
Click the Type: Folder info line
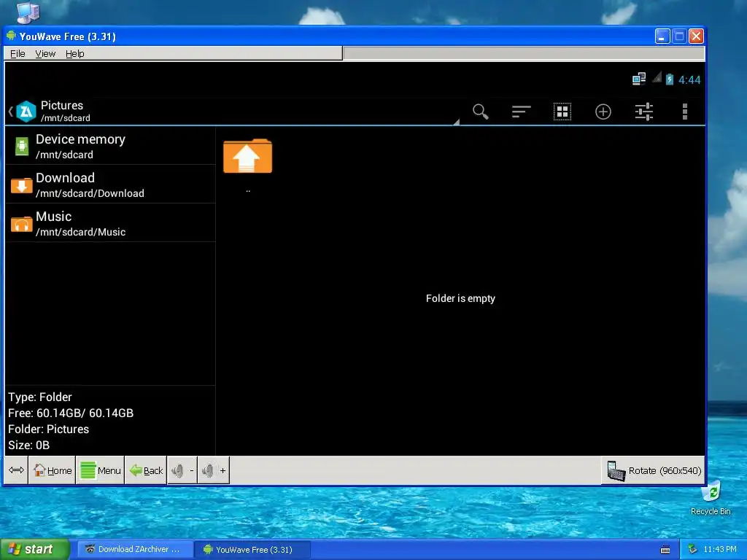(40, 397)
